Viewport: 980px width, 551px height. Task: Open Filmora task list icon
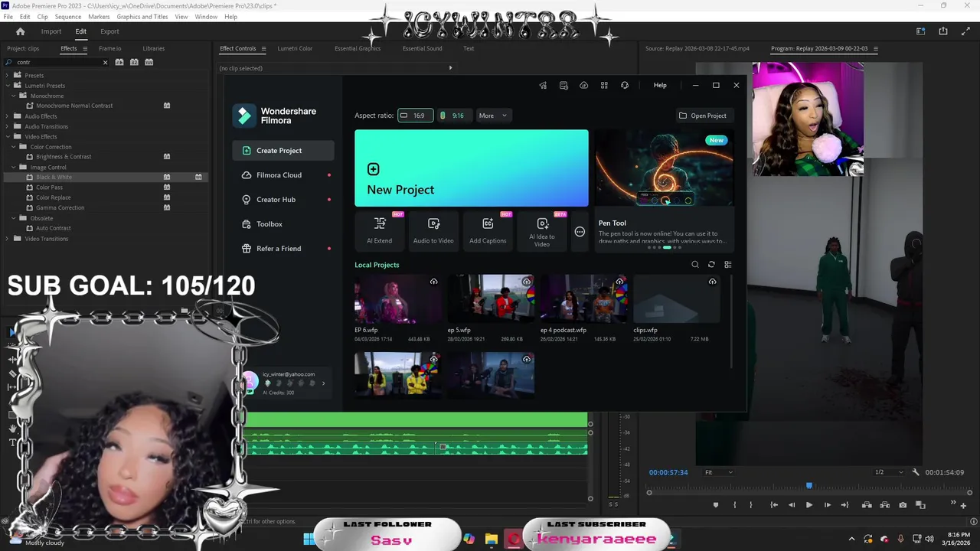563,85
